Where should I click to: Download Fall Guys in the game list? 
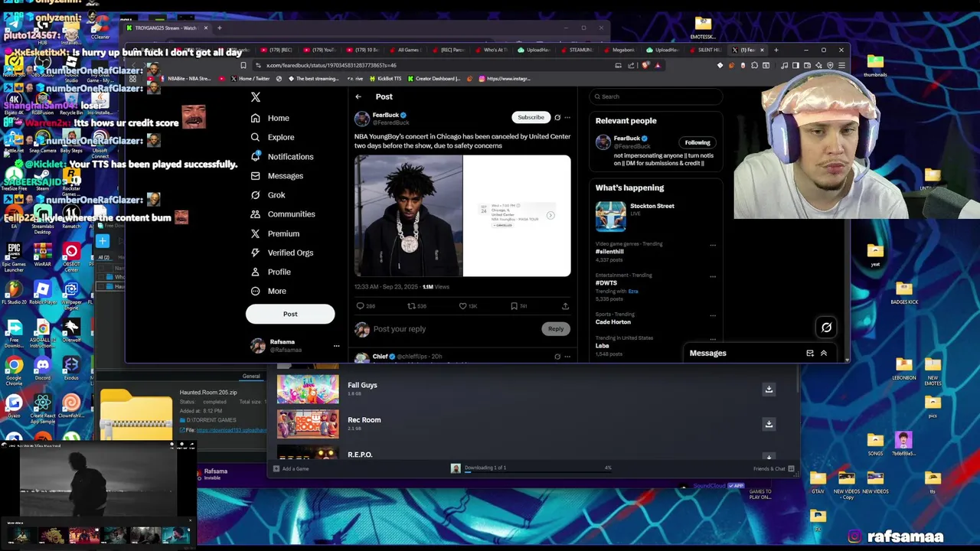tap(769, 390)
